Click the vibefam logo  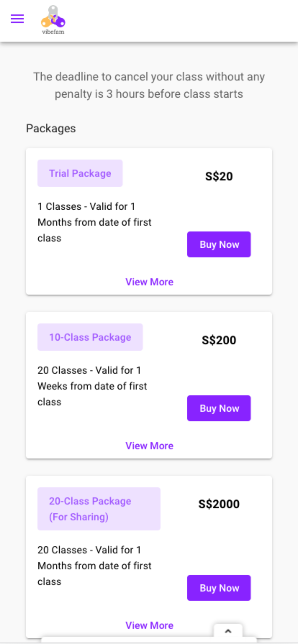(x=53, y=20)
